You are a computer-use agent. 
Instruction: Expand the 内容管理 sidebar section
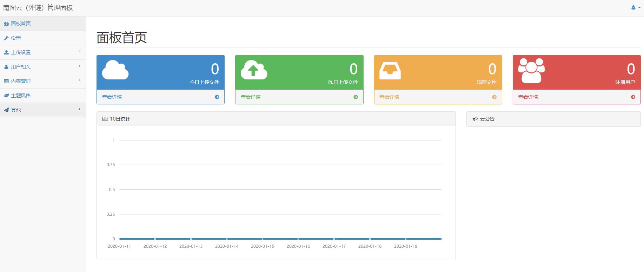(80, 80)
